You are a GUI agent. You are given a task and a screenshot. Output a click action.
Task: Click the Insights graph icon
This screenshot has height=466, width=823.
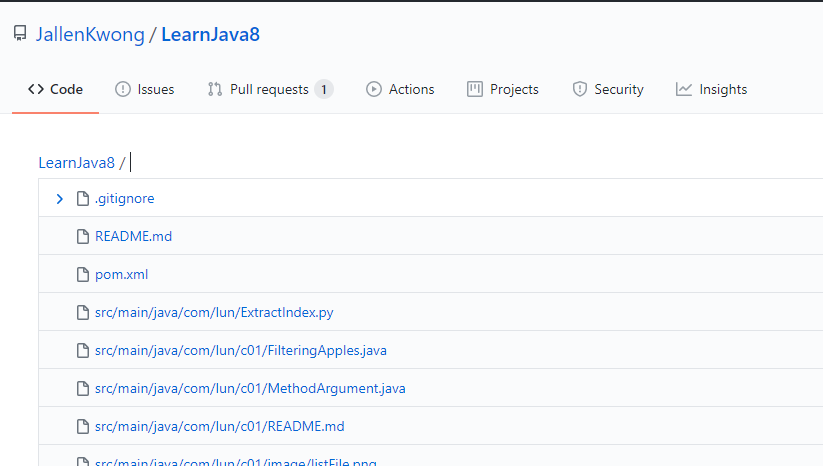tap(683, 89)
